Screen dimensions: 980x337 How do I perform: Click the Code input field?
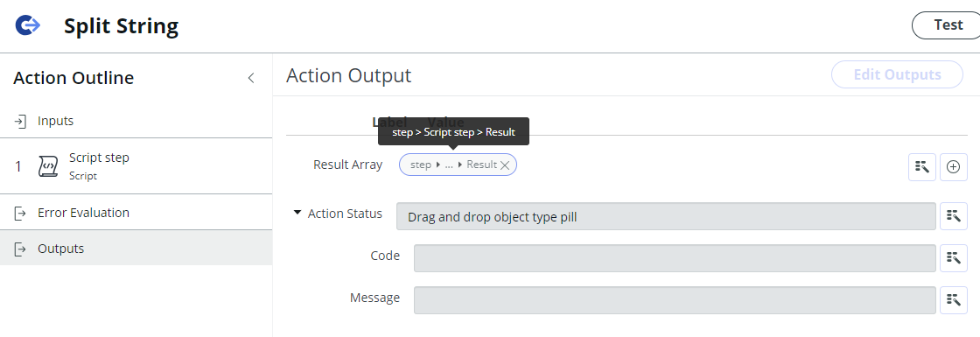[675, 258]
